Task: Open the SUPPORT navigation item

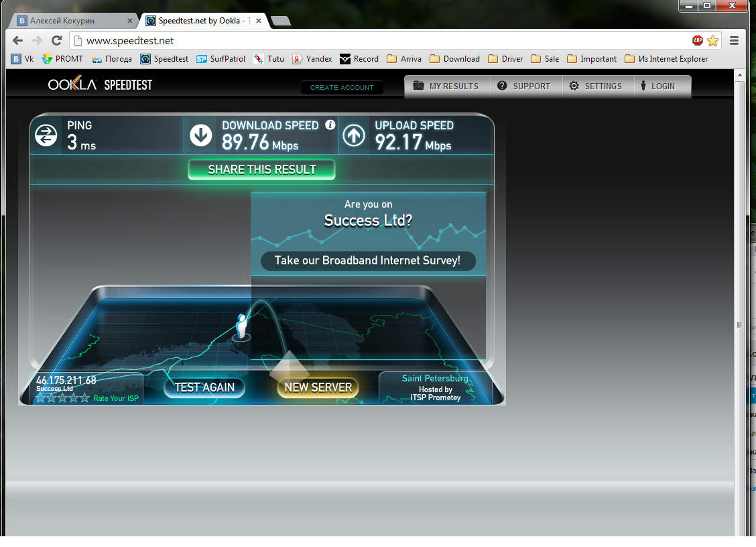Action: [x=526, y=86]
